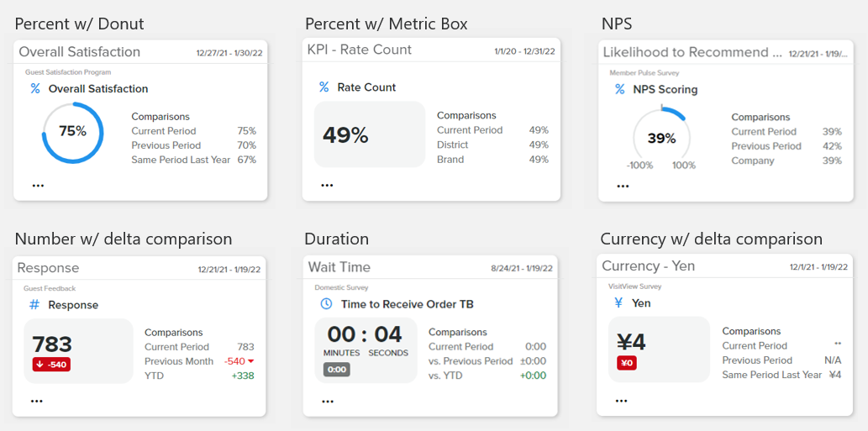
Task: Click clock icon beside Time to Receive Order
Action: (x=327, y=304)
